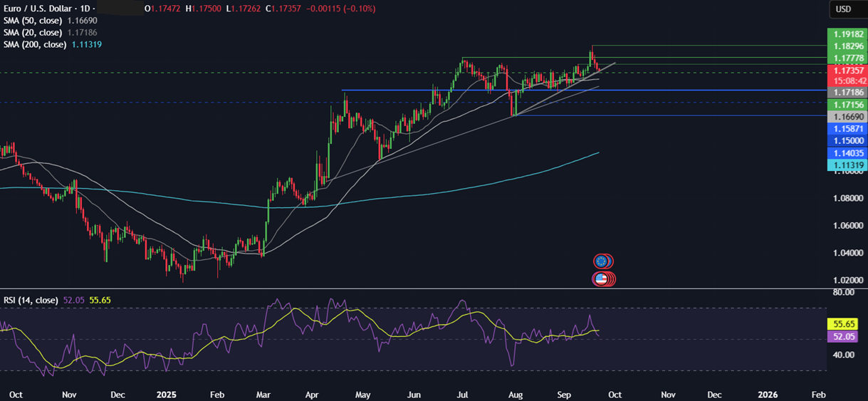The height and width of the screenshot is (401, 868).
Task: Click the Oct label at right of time axis
Action: click(x=615, y=394)
